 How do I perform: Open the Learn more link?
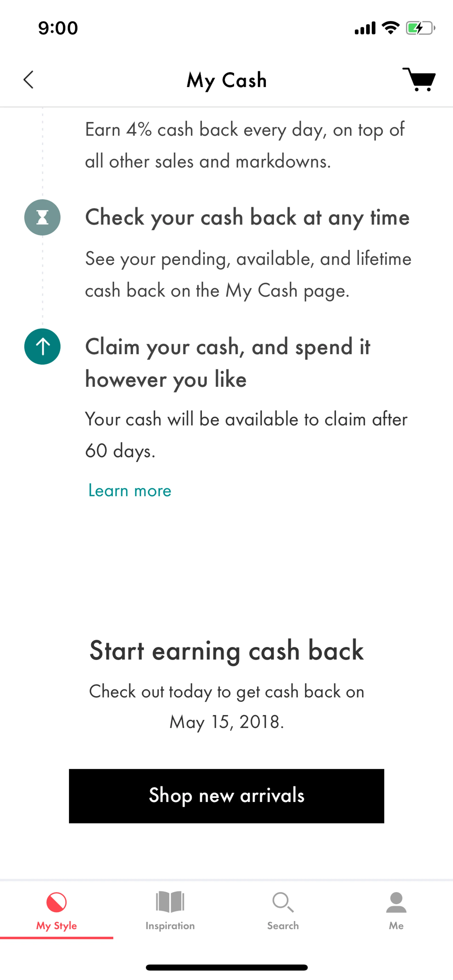[130, 490]
